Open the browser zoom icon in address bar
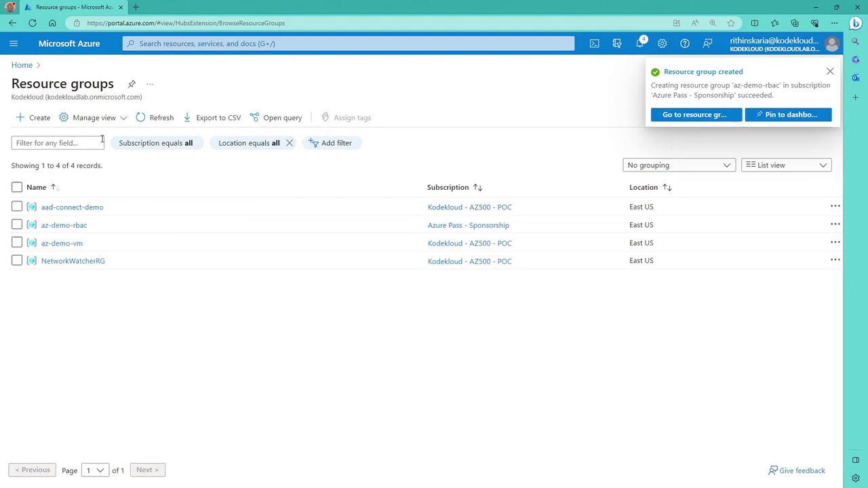The height and width of the screenshot is (488, 868). (x=713, y=23)
